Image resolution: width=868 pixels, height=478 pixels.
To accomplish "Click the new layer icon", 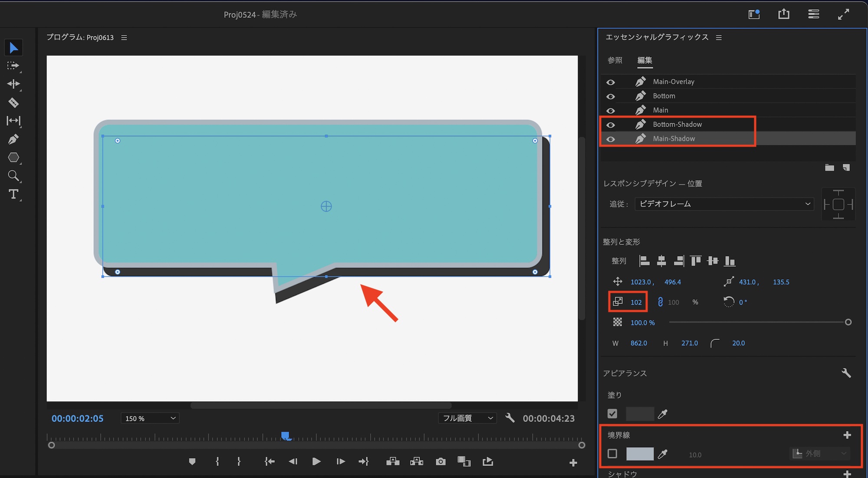I will pyautogui.click(x=846, y=168).
